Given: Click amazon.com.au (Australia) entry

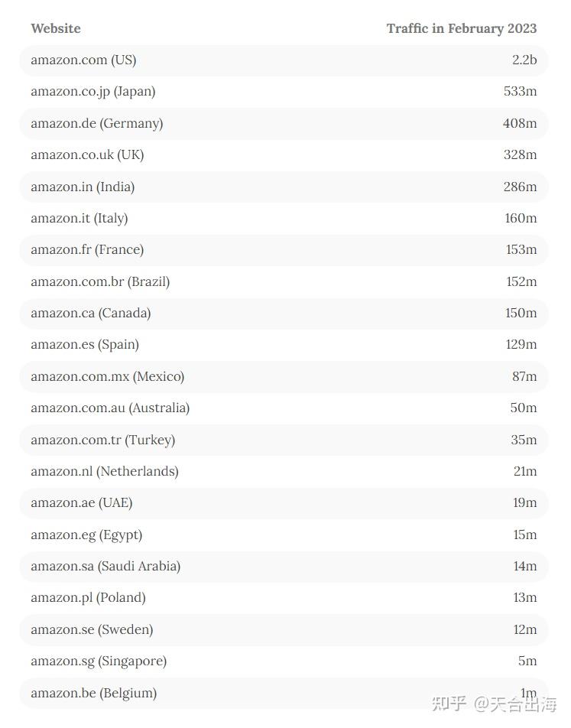Looking at the screenshot, I should [x=110, y=408].
